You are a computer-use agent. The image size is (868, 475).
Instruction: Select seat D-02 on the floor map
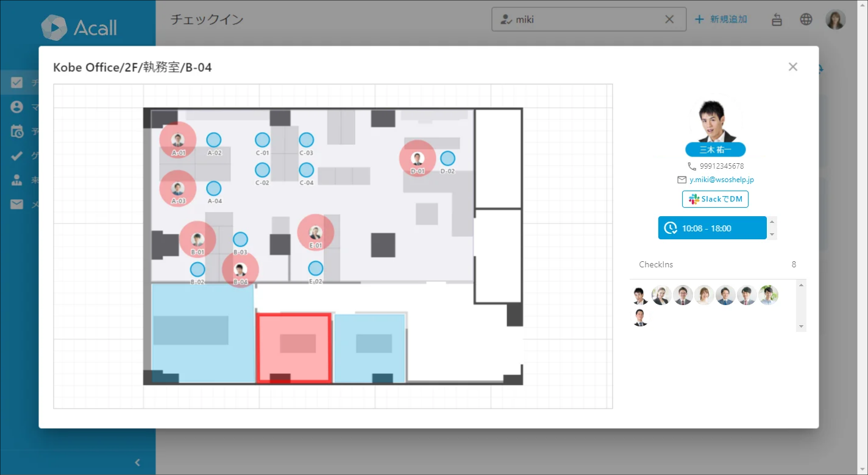[447, 158]
